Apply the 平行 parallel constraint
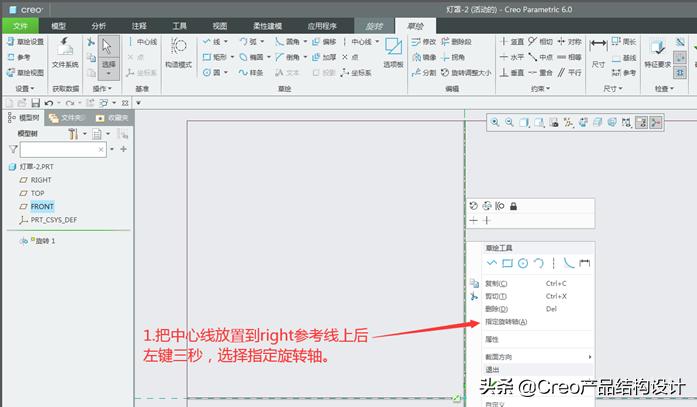 pos(569,72)
